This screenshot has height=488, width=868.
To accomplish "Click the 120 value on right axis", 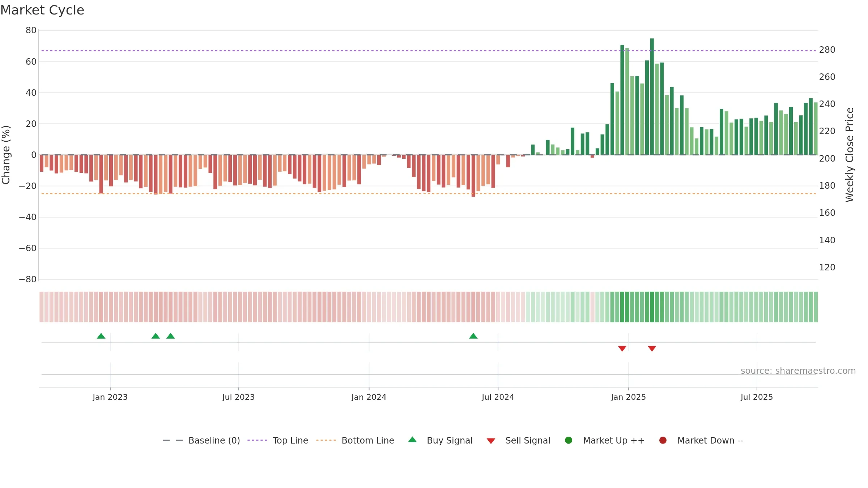I will [x=827, y=267].
